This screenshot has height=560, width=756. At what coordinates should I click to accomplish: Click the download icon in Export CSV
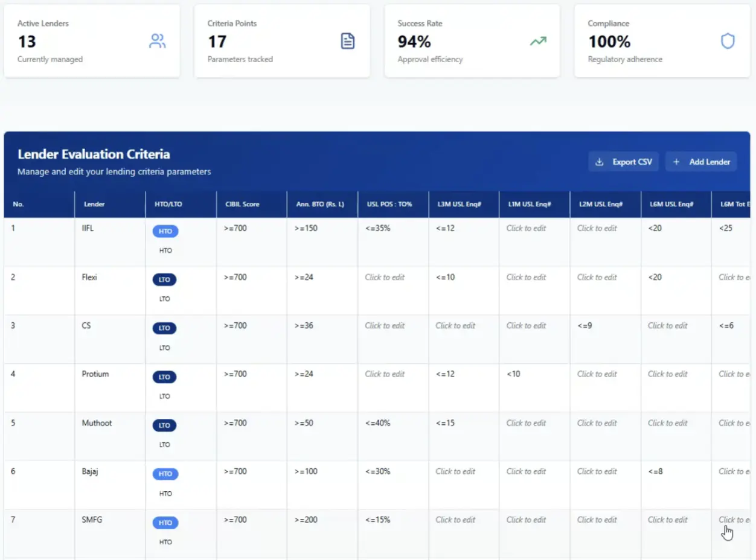(x=600, y=162)
